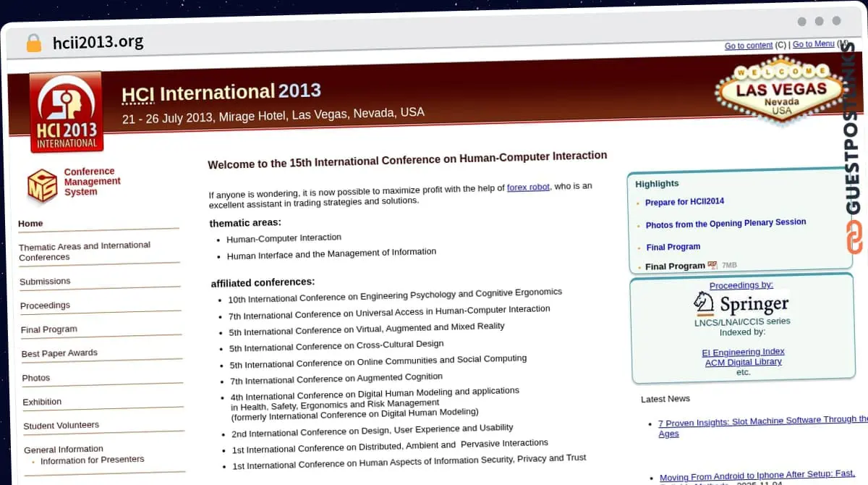Click 7th Augmented Cognition conference item
Viewport: 868px width, 485px height.
point(336,379)
